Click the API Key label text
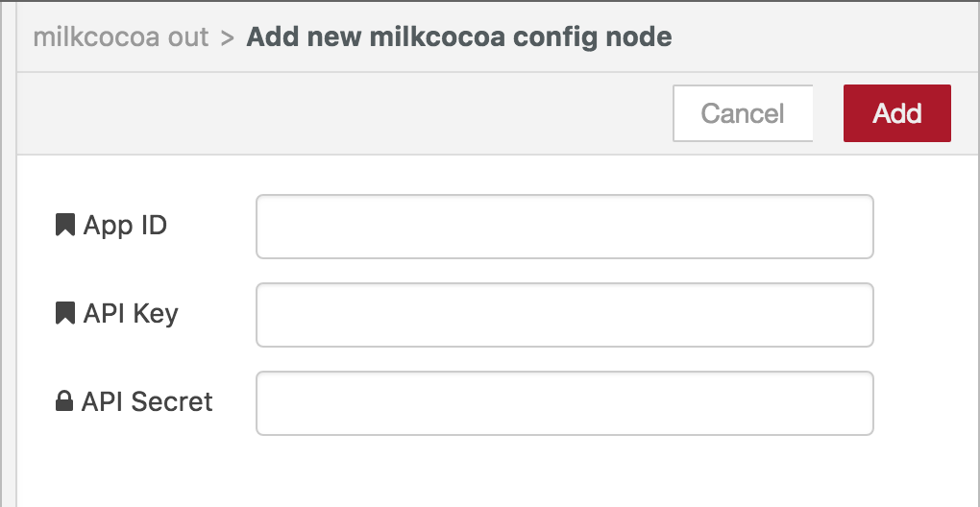The image size is (980, 507). [131, 313]
